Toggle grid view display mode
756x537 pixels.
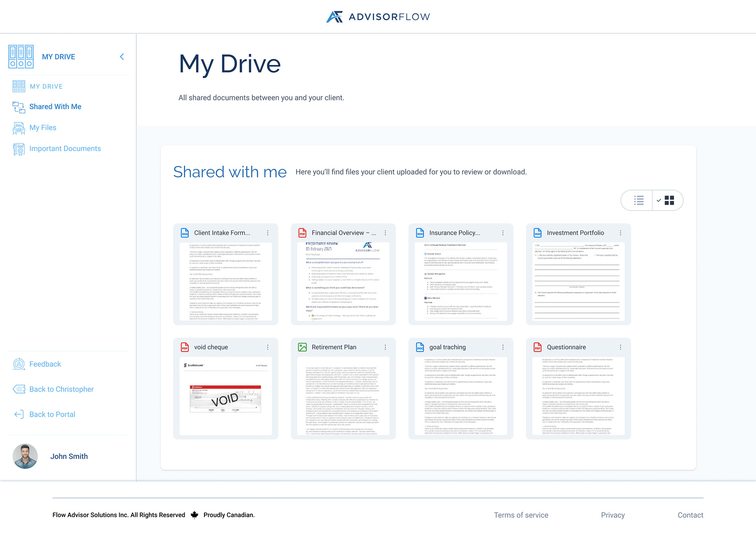[x=670, y=200]
